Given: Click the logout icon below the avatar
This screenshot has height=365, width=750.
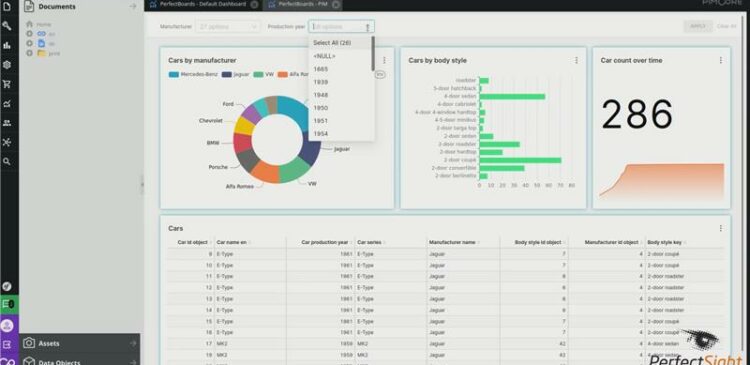Looking at the screenshot, I should (x=7, y=344).
